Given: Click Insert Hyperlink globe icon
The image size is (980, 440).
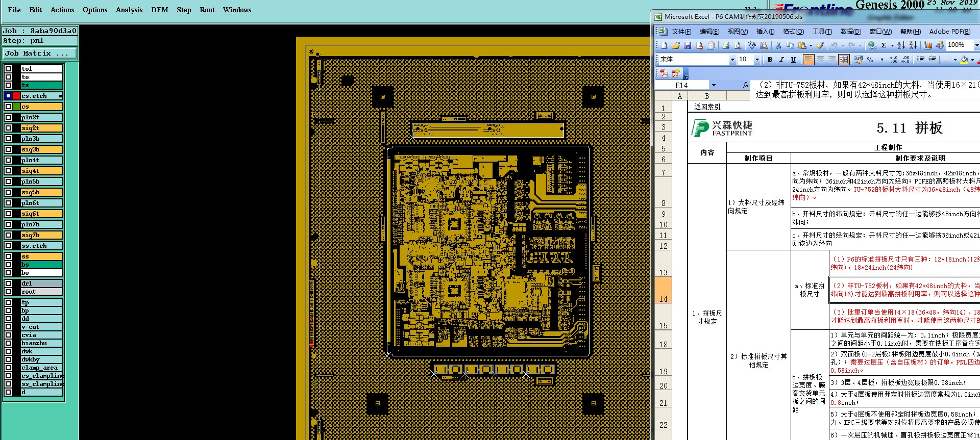Looking at the screenshot, I should 872,45.
